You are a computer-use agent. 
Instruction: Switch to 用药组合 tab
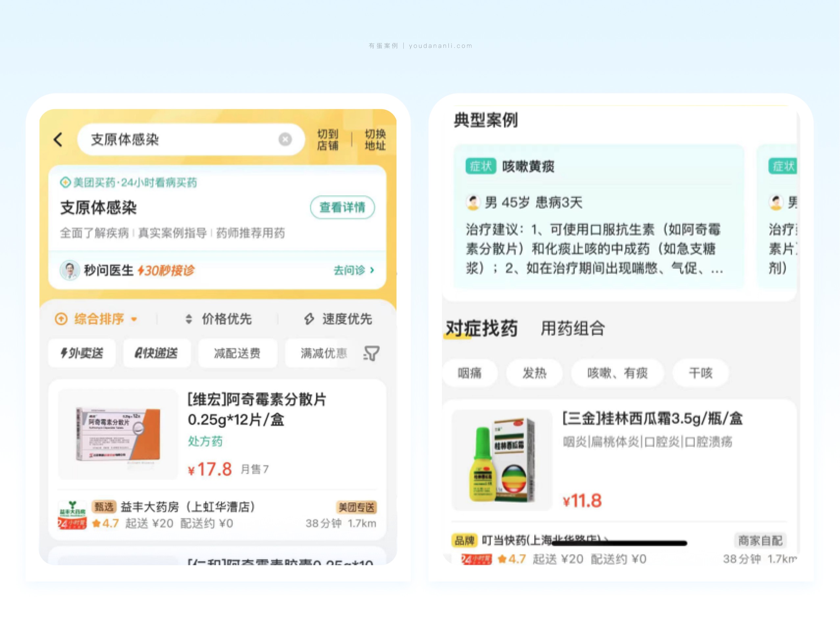click(572, 328)
